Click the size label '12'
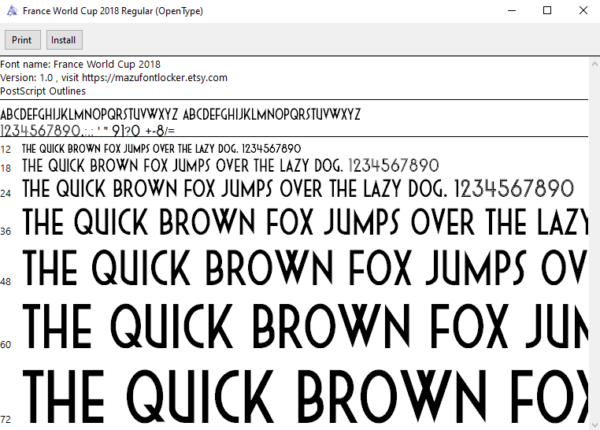 (x=6, y=149)
